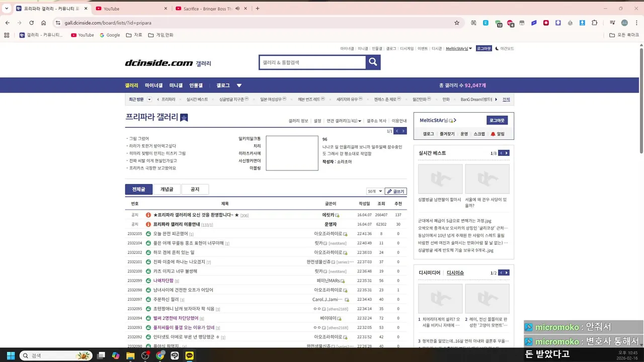Open a new browser tab
Image resolution: width=644 pixels, height=362 pixels.
(258, 9)
